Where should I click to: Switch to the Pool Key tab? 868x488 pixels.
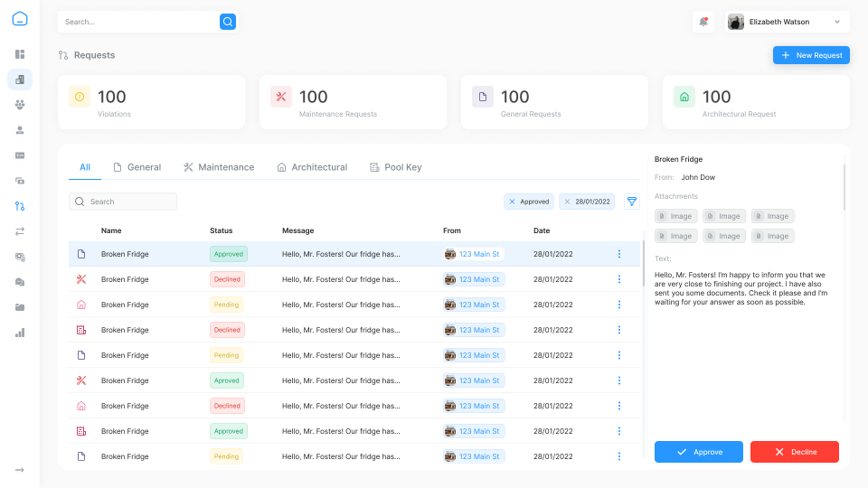(x=396, y=167)
